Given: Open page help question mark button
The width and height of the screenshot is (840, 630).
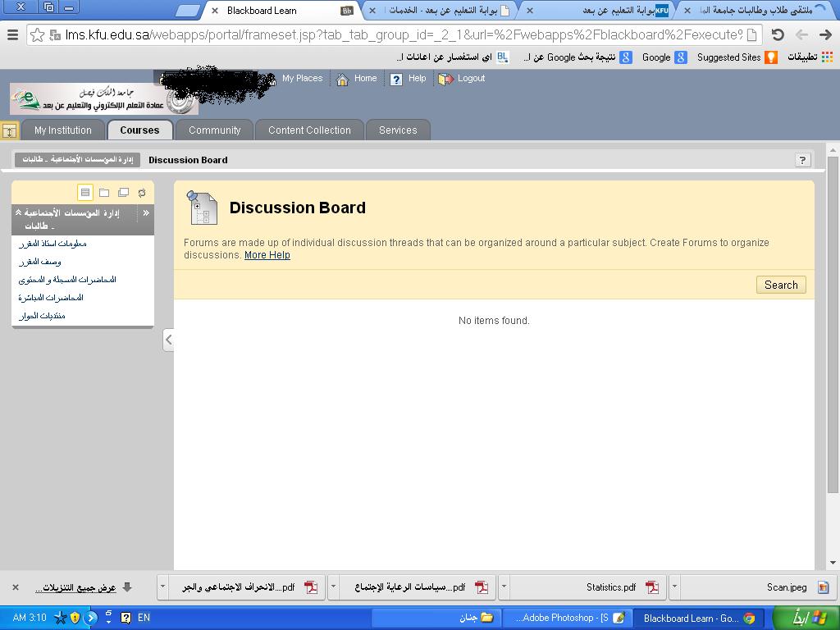Looking at the screenshot, I should tap(802, 160).
